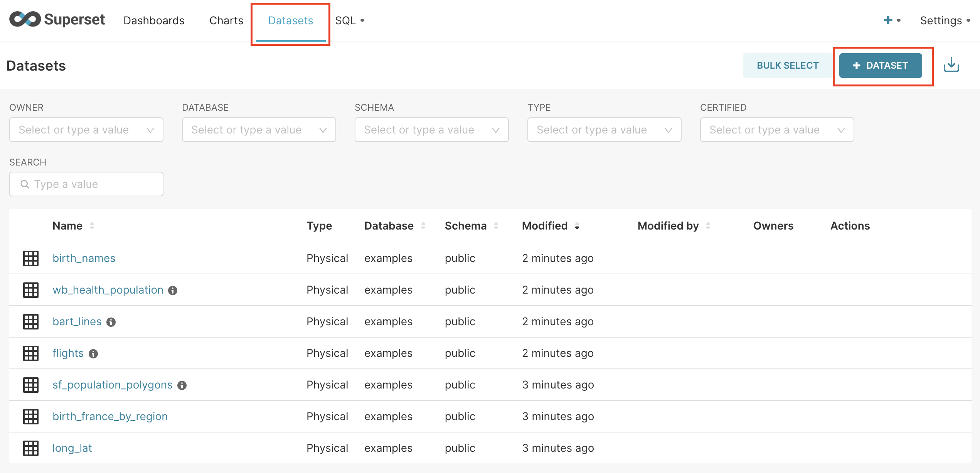This screenshot has width=980, height=473.
Task: Click the table grid icon for bart_lines
Action: pyautogui.click(x=31, y=321)
